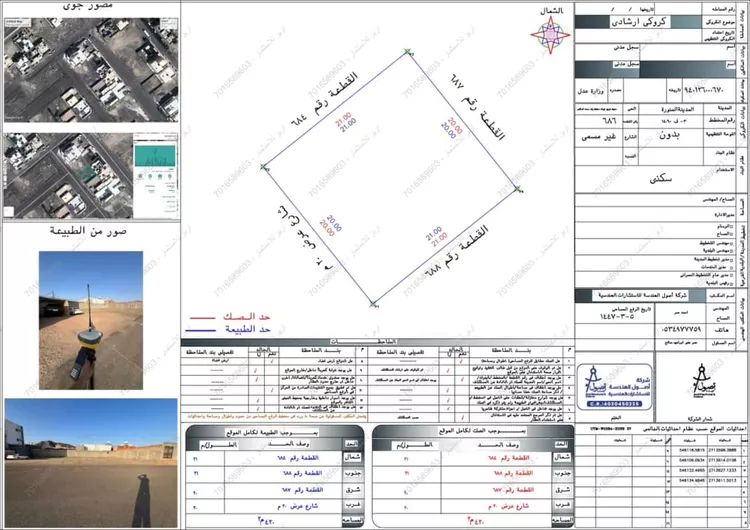Screen dimensions: 750x530
Task: Click the بموجب الصك لكامل الموقع table header
Action: pyautogui.click(x=482, y=431)
